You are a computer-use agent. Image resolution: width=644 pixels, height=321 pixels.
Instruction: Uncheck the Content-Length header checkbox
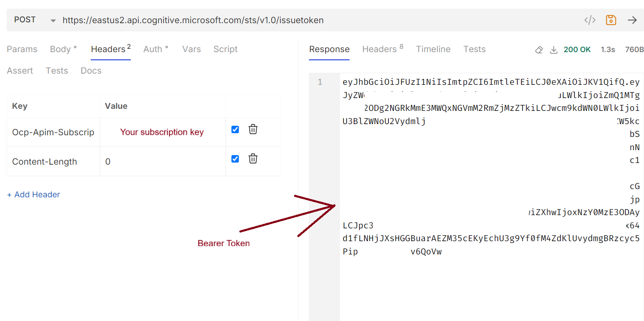pos(235,158)
